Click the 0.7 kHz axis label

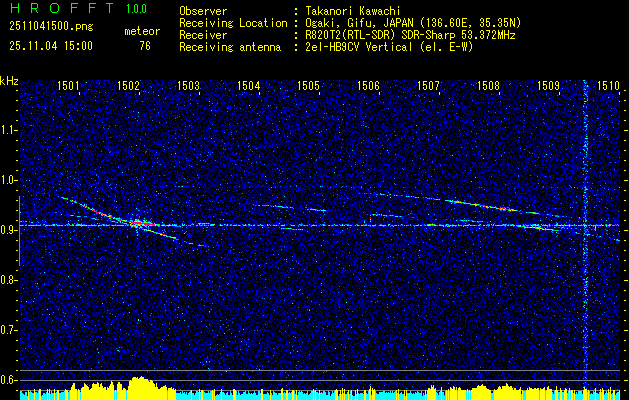click(x=7, y=330)
